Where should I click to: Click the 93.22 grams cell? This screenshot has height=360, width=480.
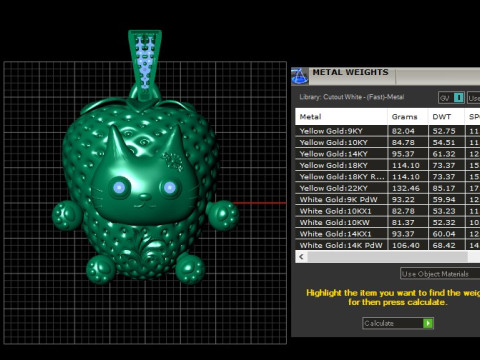408,200
